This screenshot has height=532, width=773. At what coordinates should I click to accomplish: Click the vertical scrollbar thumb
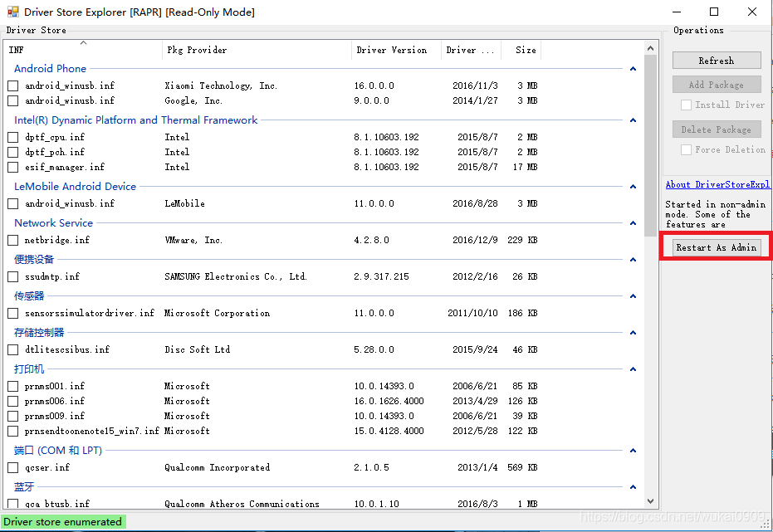pos(650,145)
